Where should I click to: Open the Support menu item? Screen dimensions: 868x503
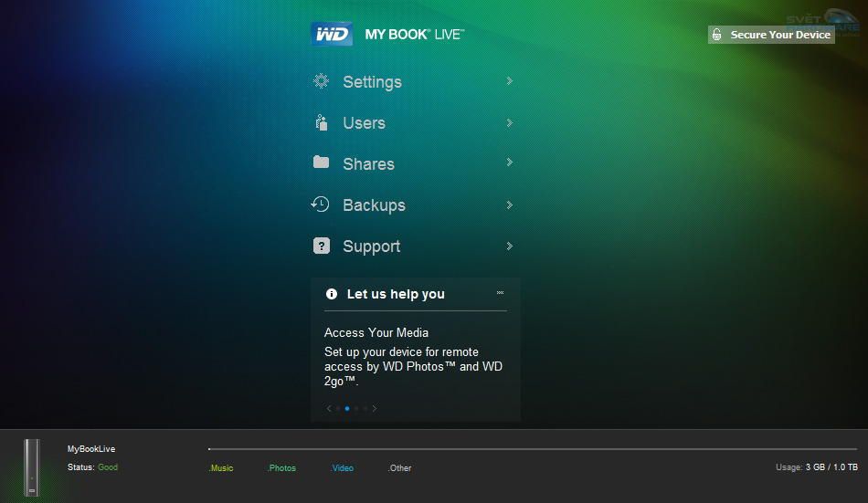click(371, 246)
